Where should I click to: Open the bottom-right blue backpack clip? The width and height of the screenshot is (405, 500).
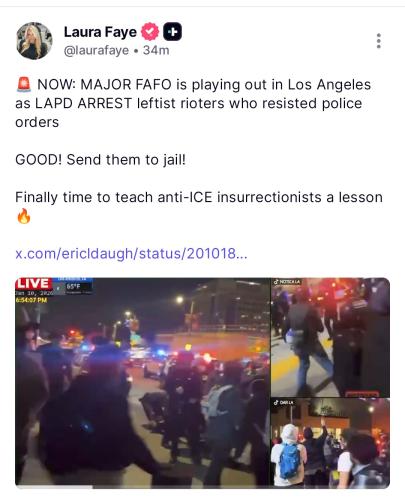point(330,443)
